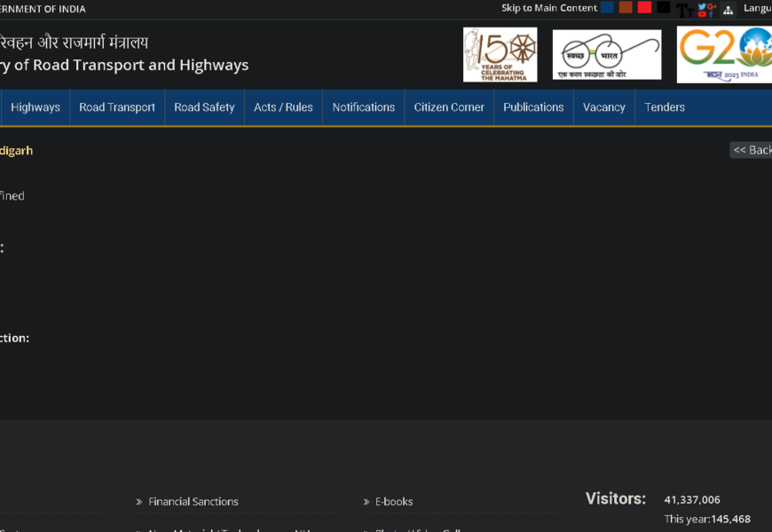
Task: Open the Acts / Rules menu
Action: coord(283,107)
